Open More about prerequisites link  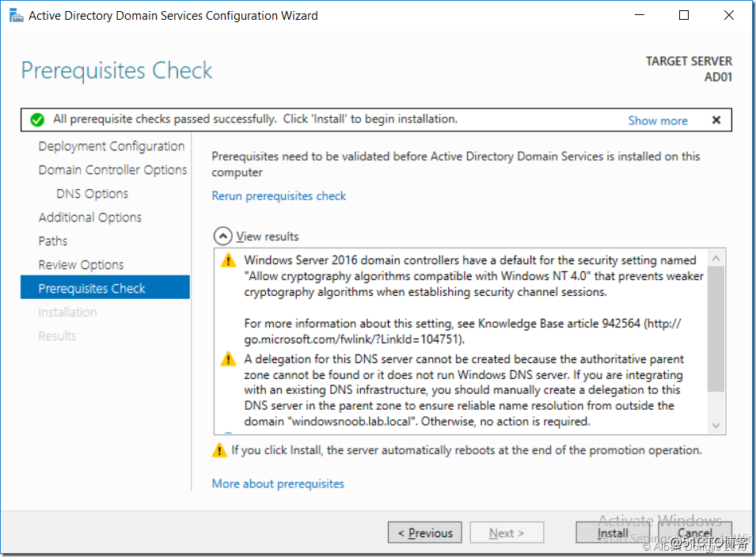pos(278,483)
